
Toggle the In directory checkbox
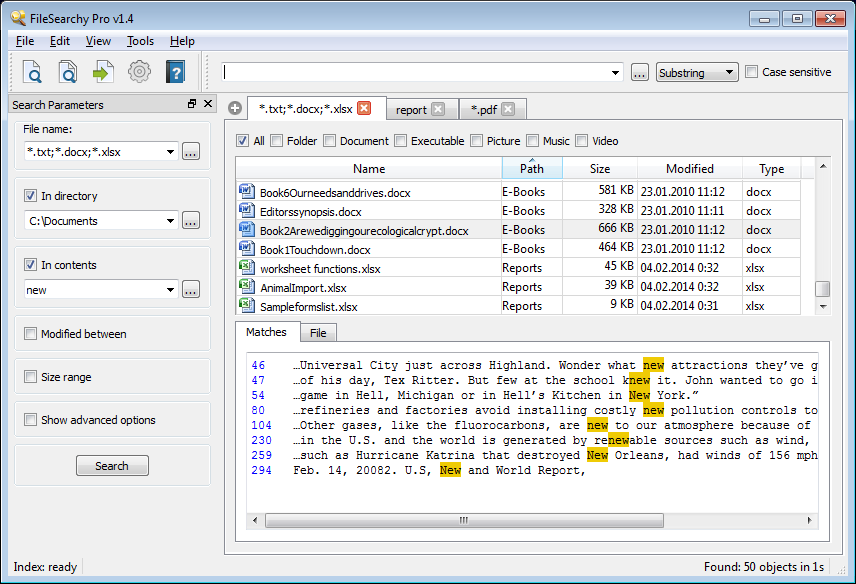tap(31, 195)
